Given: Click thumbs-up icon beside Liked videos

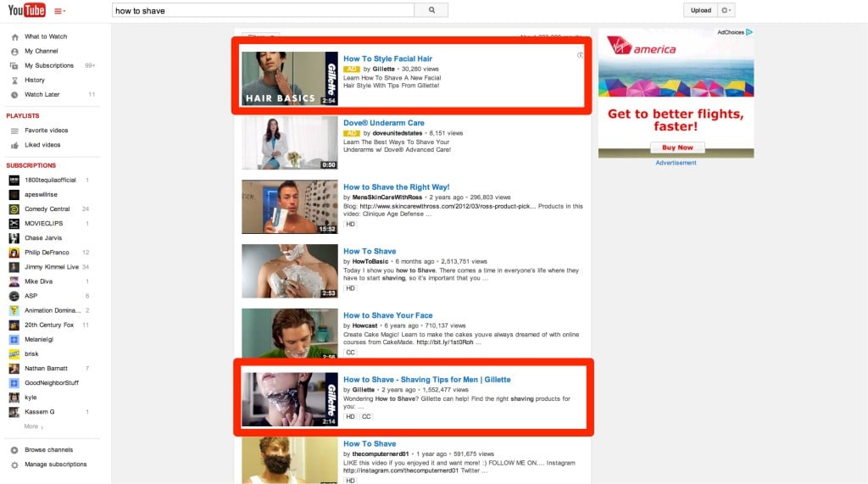Looking at the screenshot, I should click(14, 145).
